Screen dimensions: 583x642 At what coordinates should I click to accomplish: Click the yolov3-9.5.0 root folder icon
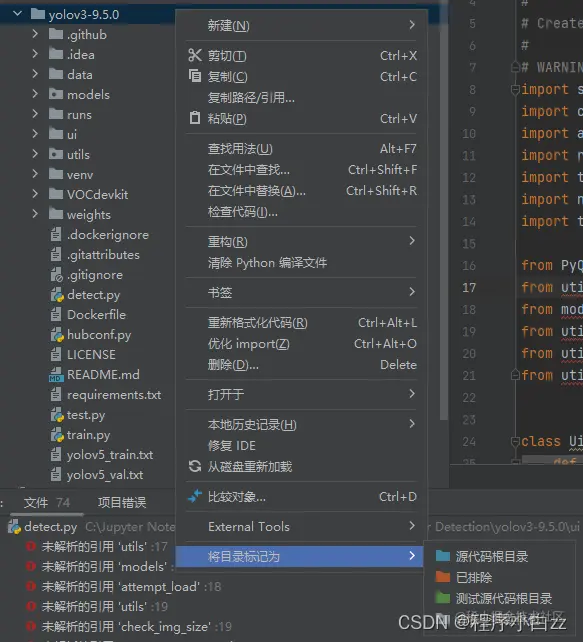[38, 14]
